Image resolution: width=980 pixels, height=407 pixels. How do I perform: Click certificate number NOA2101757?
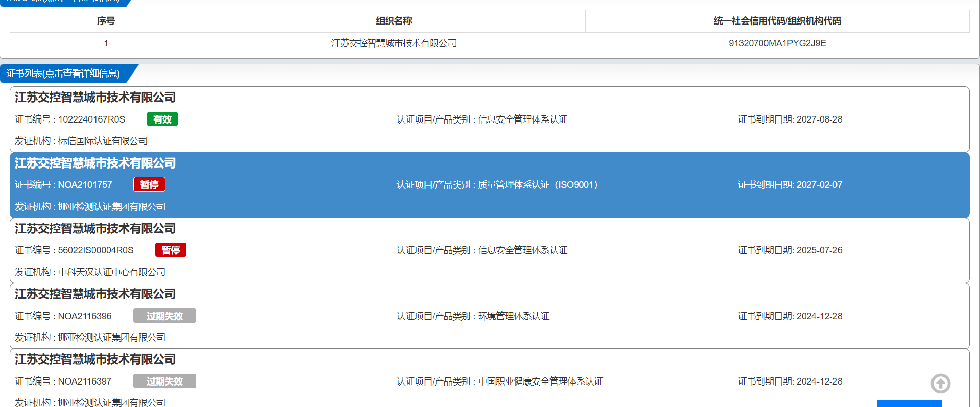point(85,185)
